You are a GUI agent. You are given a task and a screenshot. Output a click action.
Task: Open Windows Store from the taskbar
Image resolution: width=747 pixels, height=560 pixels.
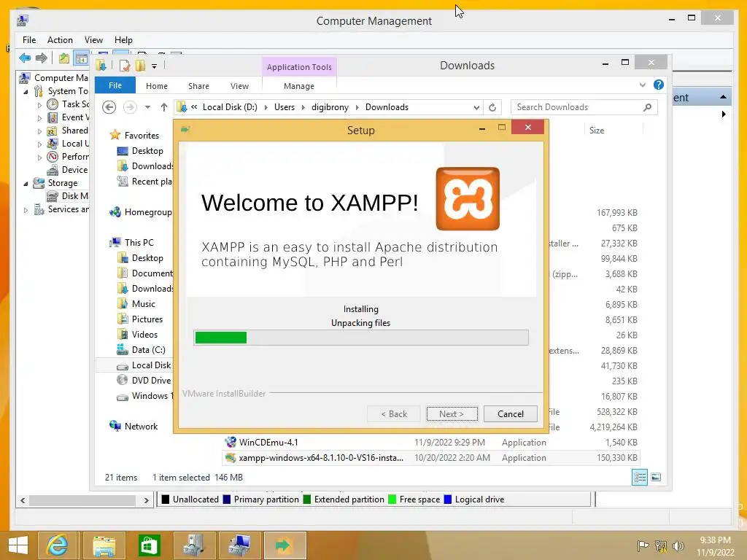tap(149, 545)
